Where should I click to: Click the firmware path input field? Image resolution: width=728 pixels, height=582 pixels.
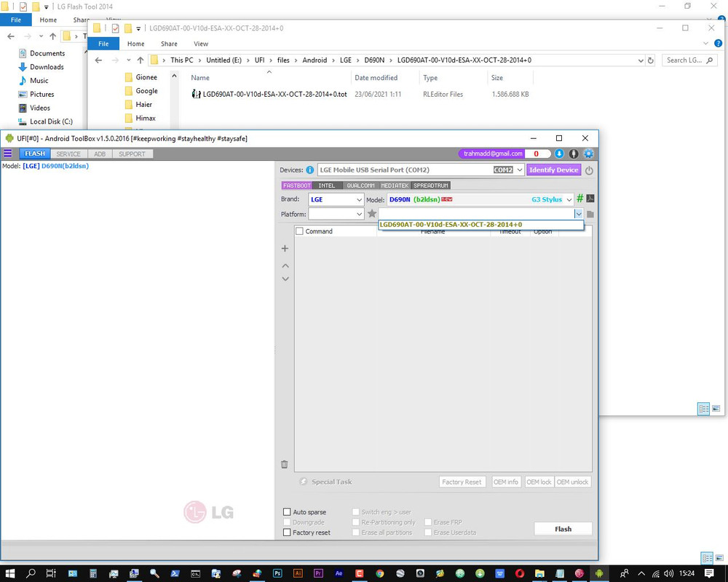click(x=476, y=214)
